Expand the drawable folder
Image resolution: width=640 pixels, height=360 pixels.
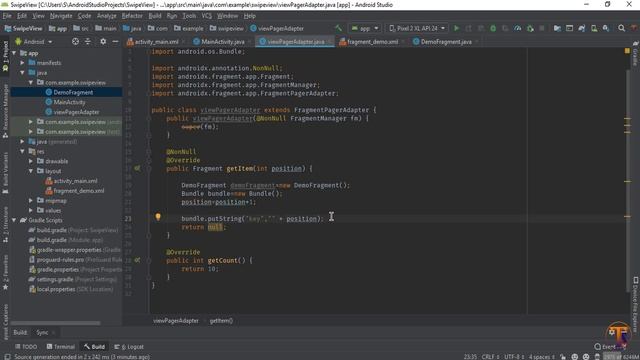click(31, 161)
